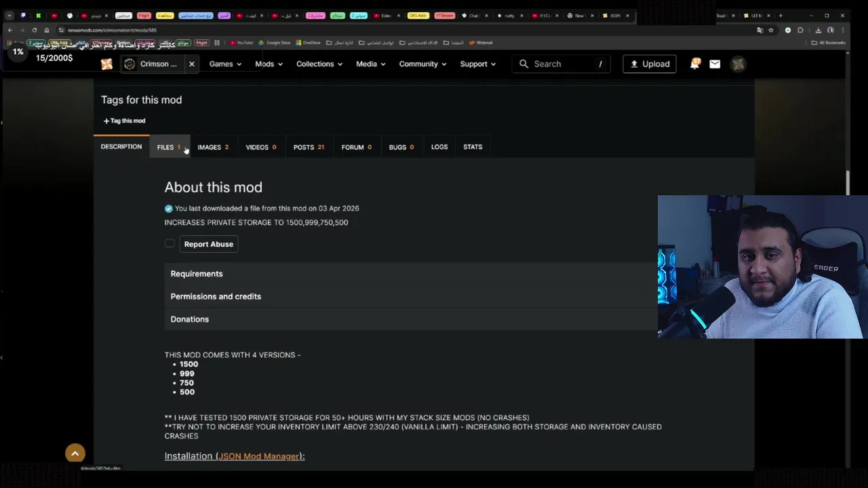
Task: Close the Crimson game filter with X
Action: coord(191,64)
